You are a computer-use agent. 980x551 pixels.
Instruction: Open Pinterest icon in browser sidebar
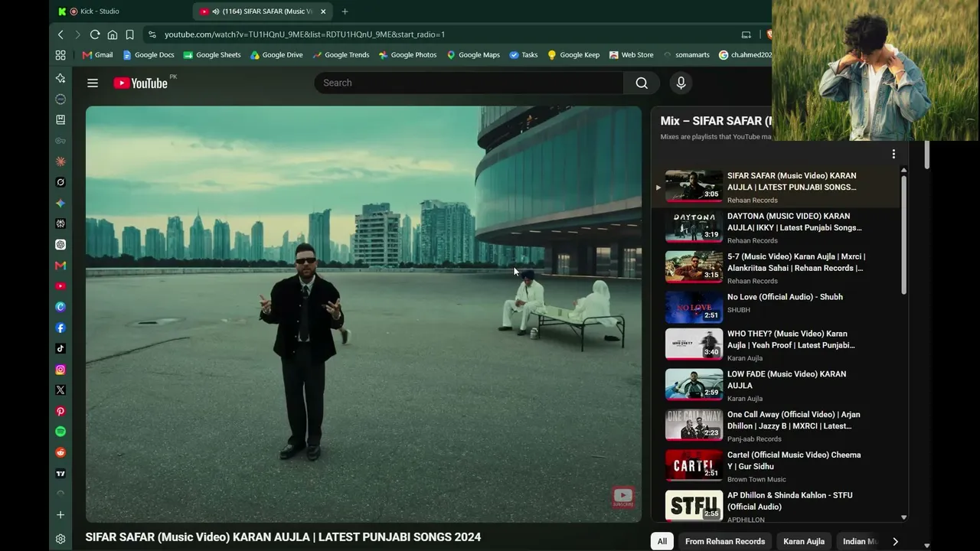[60, 411]
